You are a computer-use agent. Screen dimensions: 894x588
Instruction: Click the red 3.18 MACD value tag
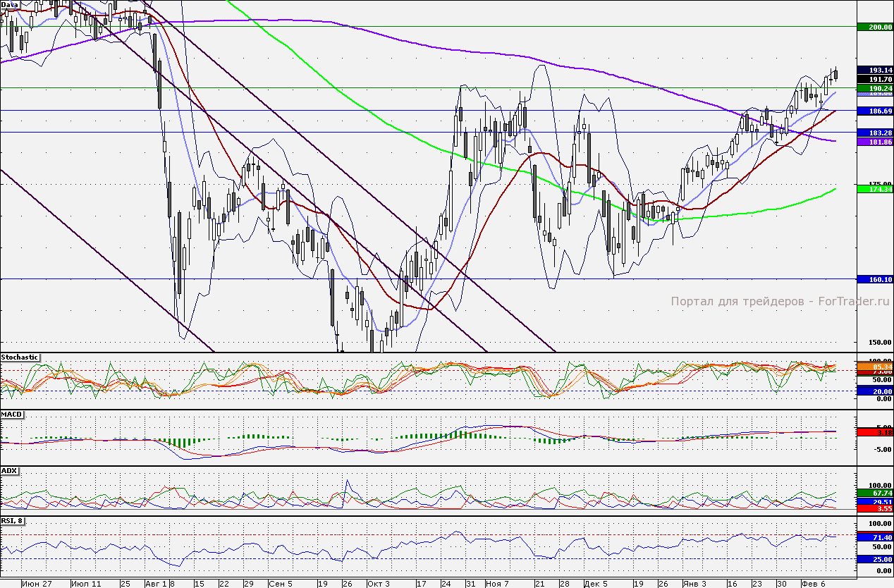coord(875,431)
